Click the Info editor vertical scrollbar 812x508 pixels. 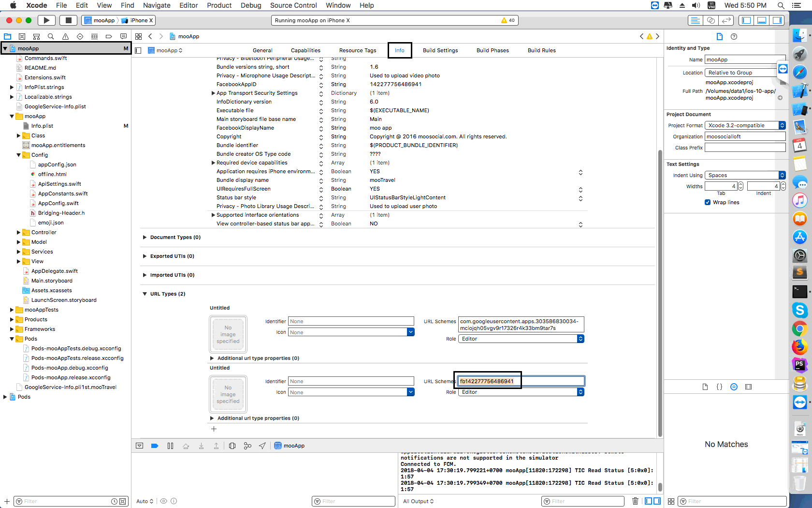660,293
